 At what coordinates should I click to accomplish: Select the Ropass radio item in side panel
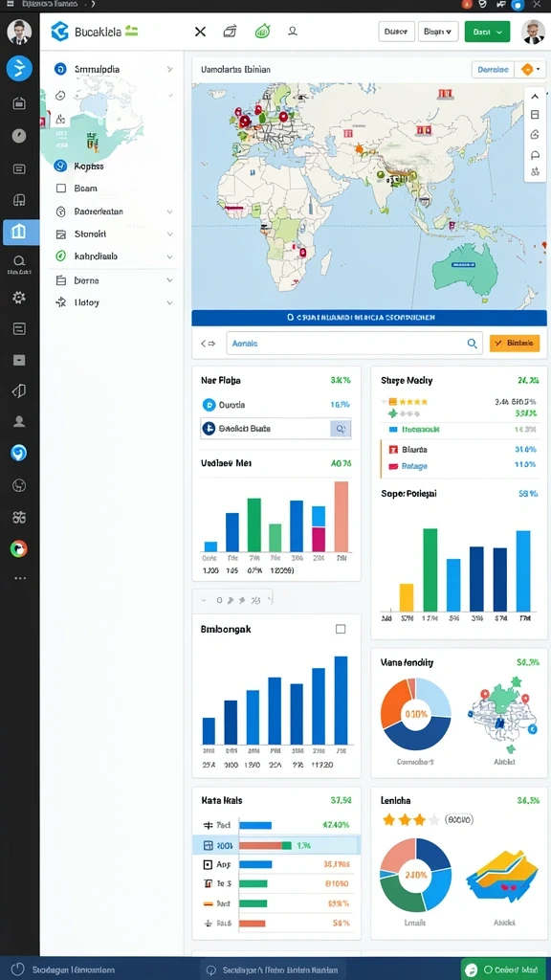(x=60, y=166)
